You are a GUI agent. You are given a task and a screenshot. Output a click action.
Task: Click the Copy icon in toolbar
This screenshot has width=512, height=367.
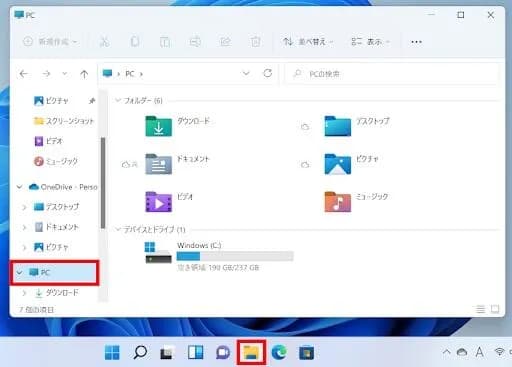point(135,42)
